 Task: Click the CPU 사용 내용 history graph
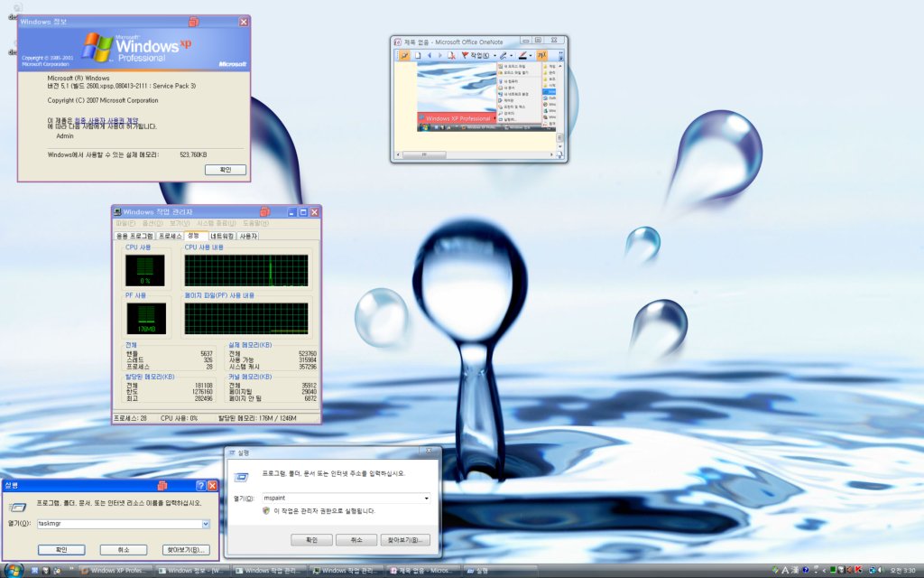[x=245, y=271]
